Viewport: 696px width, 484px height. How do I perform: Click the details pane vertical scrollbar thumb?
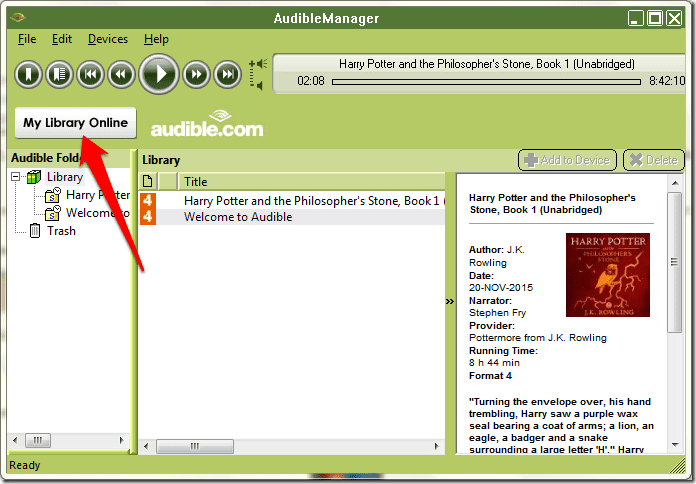coord(675,262)
